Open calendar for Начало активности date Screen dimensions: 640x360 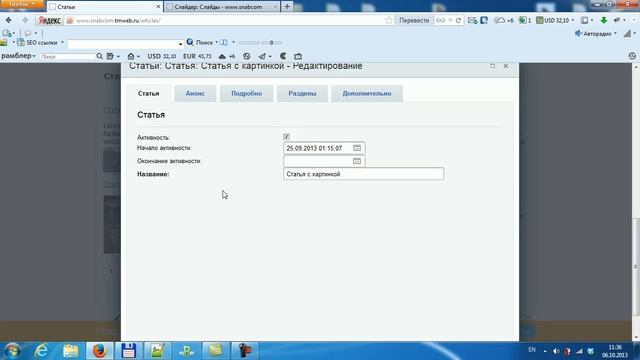(357, 148)
